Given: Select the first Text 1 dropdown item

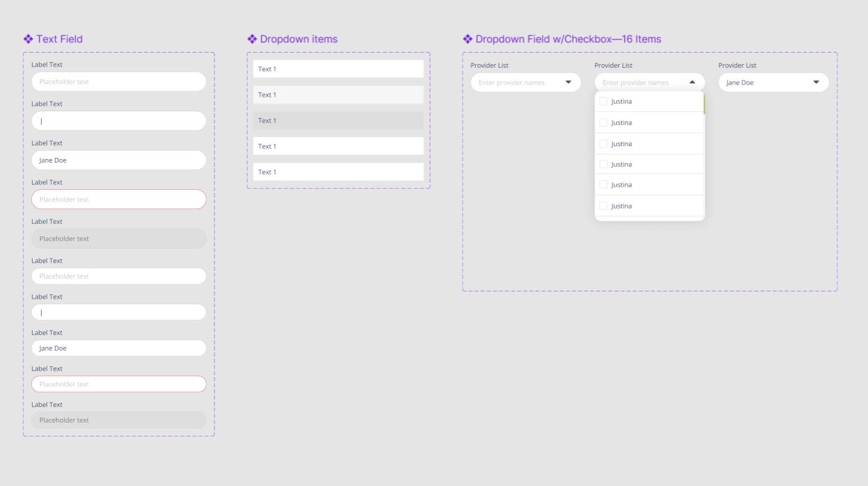Looking at the screenshot, I should [x=338, y=69].
